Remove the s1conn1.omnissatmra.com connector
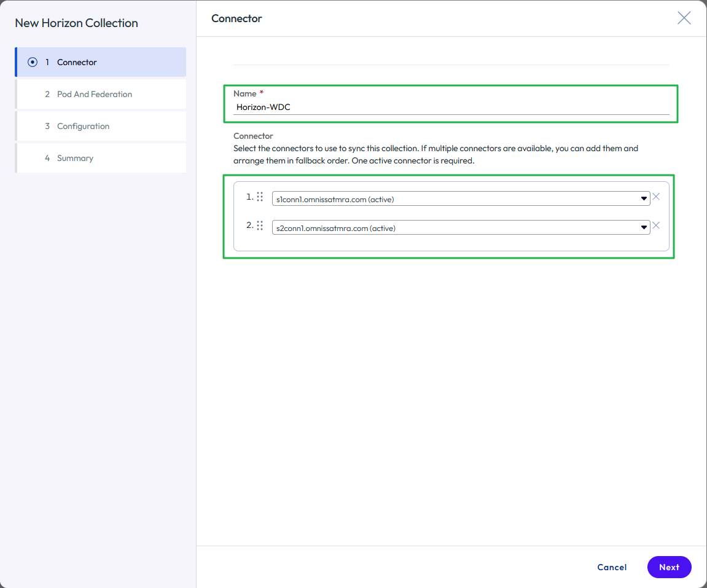 656,197
